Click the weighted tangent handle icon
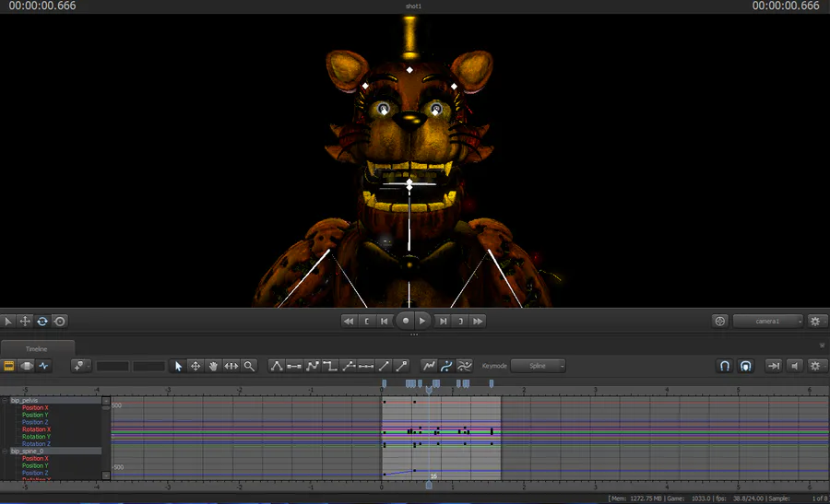Image resolution: width=830 pixels, height=504 pixels. pyautogui.click(x=402, y=366)
